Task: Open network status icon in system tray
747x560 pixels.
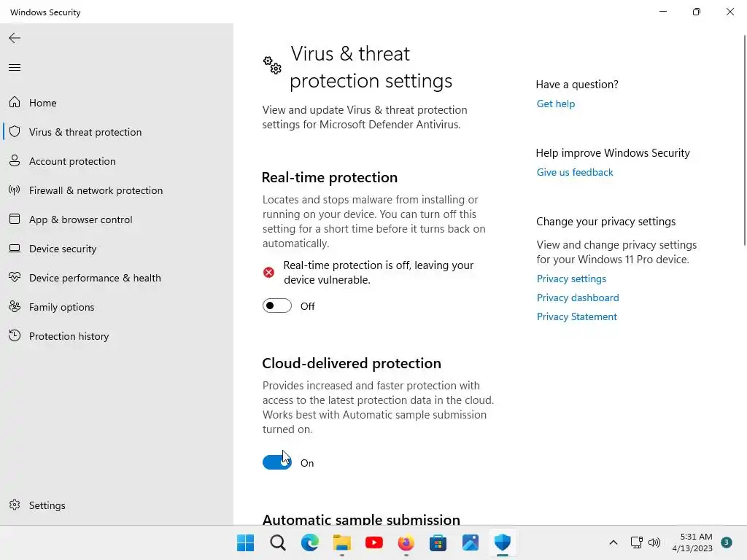Action: point(636,542)
